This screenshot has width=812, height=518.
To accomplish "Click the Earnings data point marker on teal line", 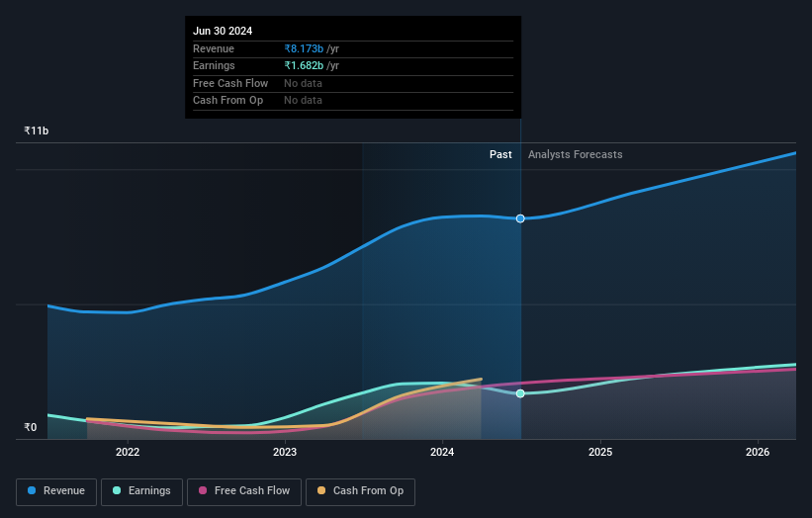I will coord(520,393).
